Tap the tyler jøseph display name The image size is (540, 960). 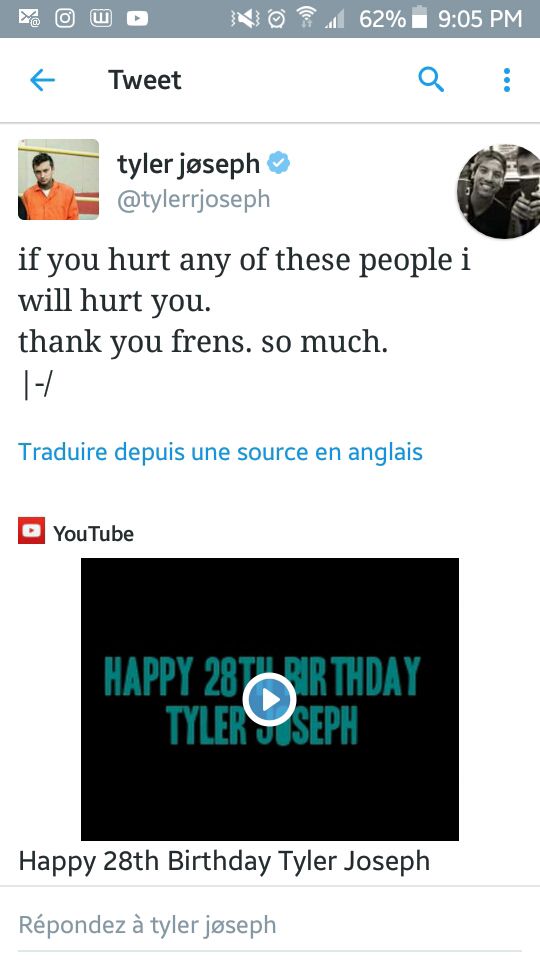tap(189, 164)
